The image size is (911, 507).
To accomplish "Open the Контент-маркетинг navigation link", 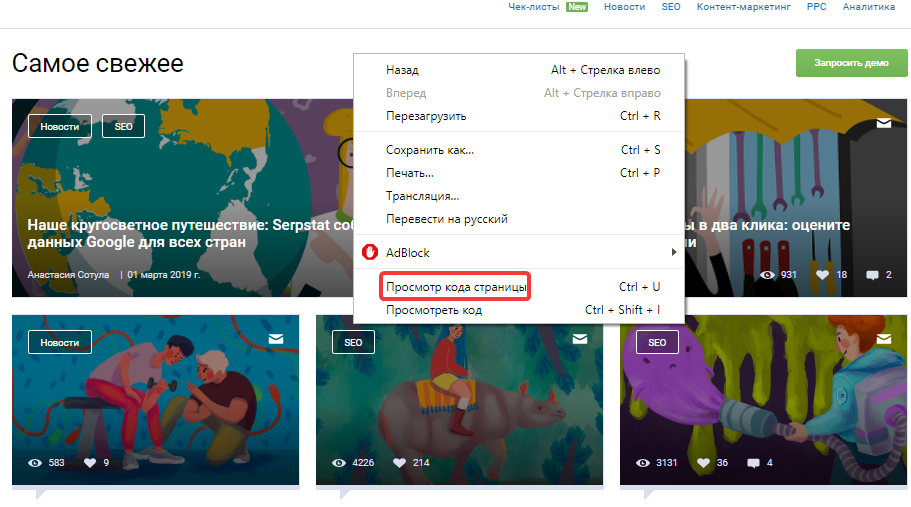I will click(744, 7).
